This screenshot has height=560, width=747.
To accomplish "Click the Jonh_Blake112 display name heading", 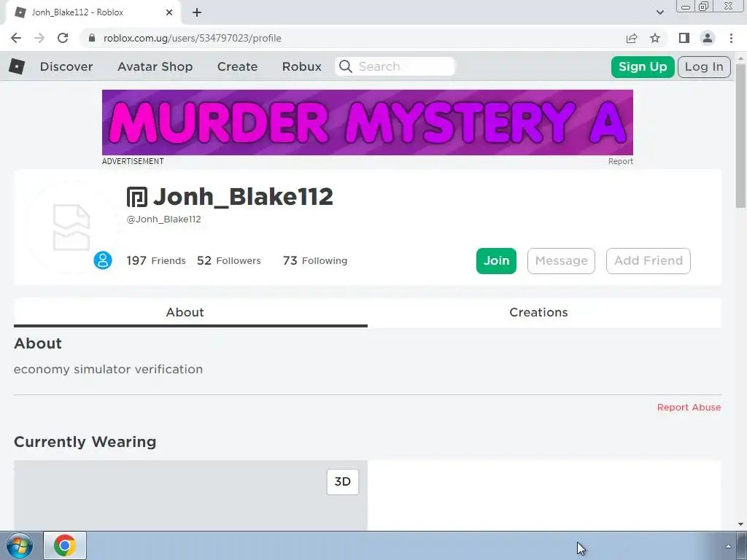I will (x=243, y=197).
